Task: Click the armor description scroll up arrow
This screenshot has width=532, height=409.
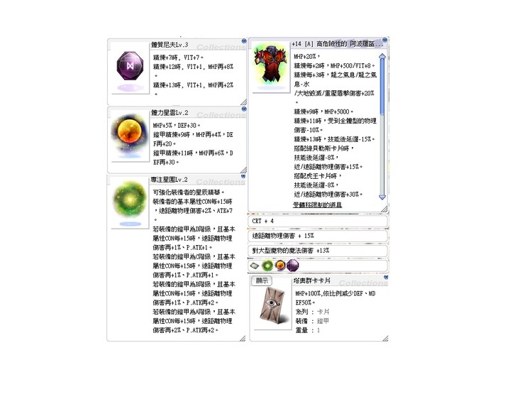Action: pos(382,56)
